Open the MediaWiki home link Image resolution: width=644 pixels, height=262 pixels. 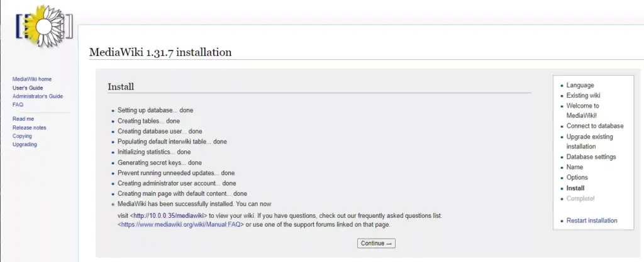pos(32,79)
